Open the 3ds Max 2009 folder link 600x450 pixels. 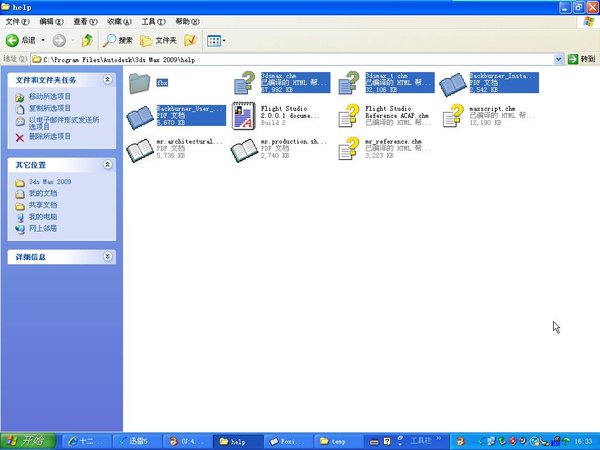(x=50, y=182)
